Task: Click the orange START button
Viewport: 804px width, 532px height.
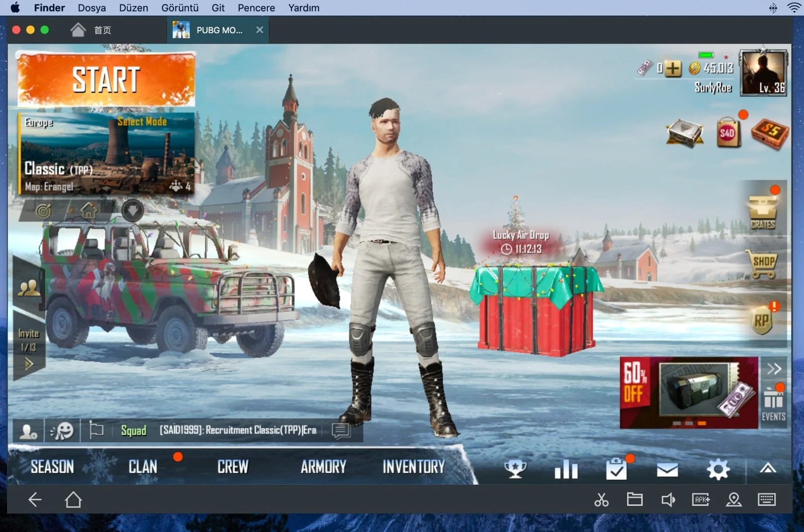Action: click(x=106, y=79)
